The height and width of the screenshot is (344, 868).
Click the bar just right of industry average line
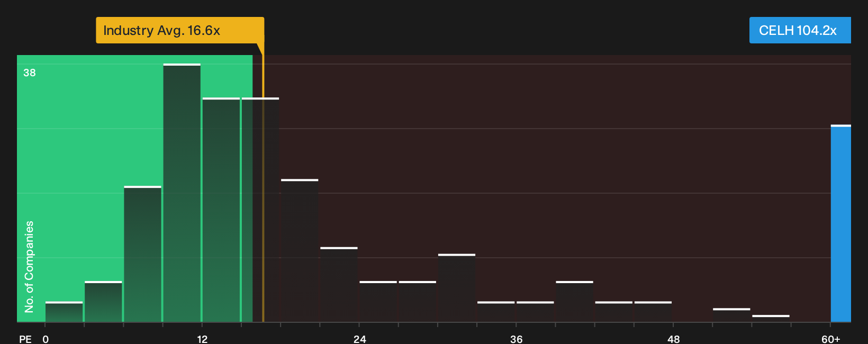click(x=300, y=250)
